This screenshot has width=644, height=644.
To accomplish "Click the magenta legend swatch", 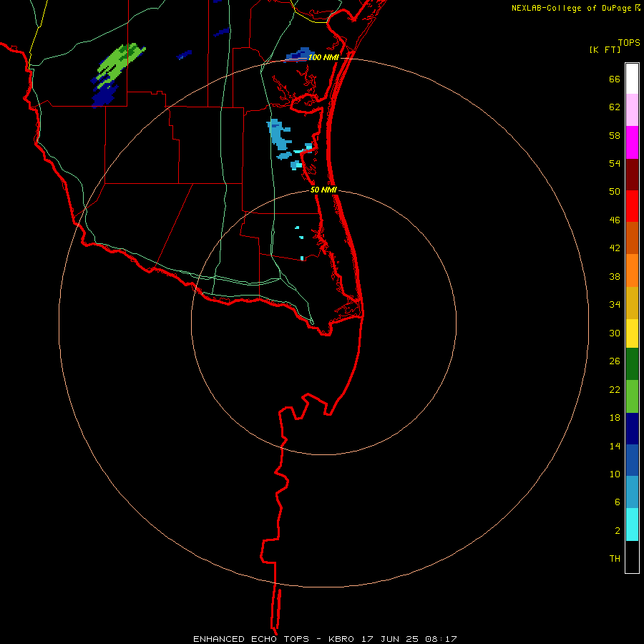I will 632,142.
